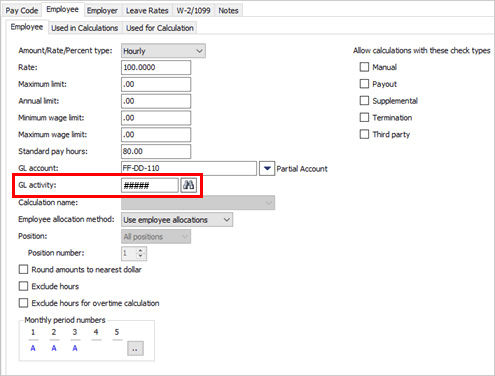Open the Used in Calculations sub-tab
Viewport: 495px width, 376px height.
(x=85, y=28)
